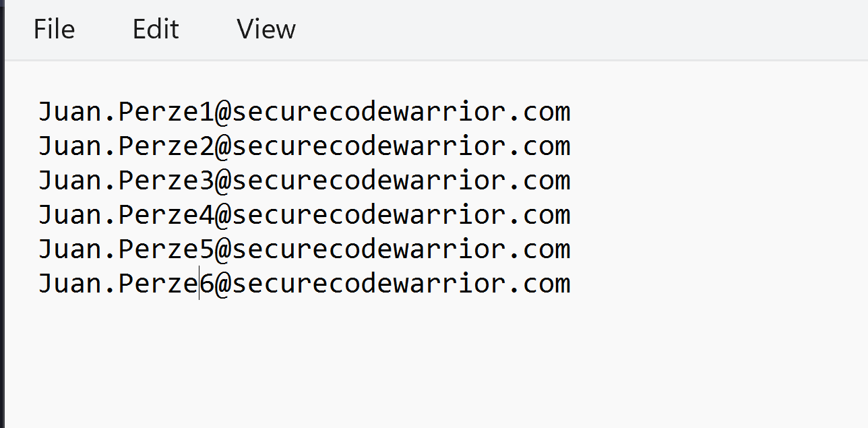Set cursor in the Juan.Perze3 email line
The image size is (868, 428).
pyautogui.click(x=304, y=181)
